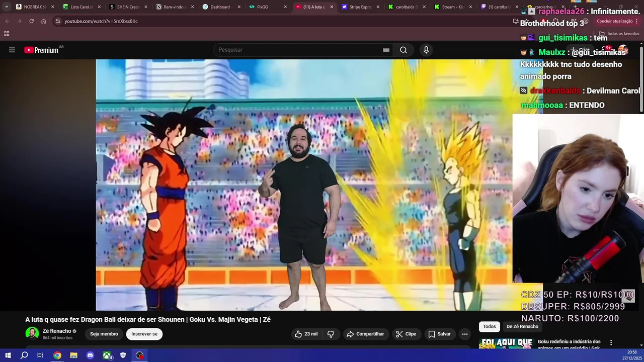
Task: Select the Todos filter chip
Action: point(490,327)
